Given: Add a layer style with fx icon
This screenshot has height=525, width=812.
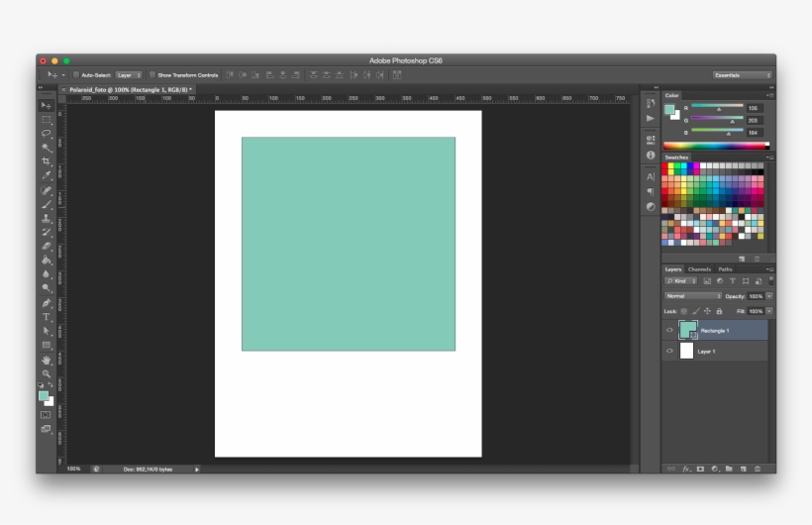Looking at the screenshot, I should point(686,468).
